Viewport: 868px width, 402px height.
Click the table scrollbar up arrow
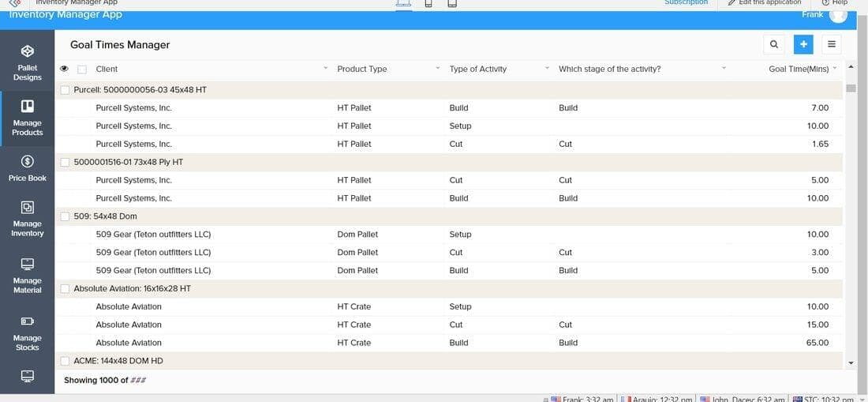tap(851, 67)
